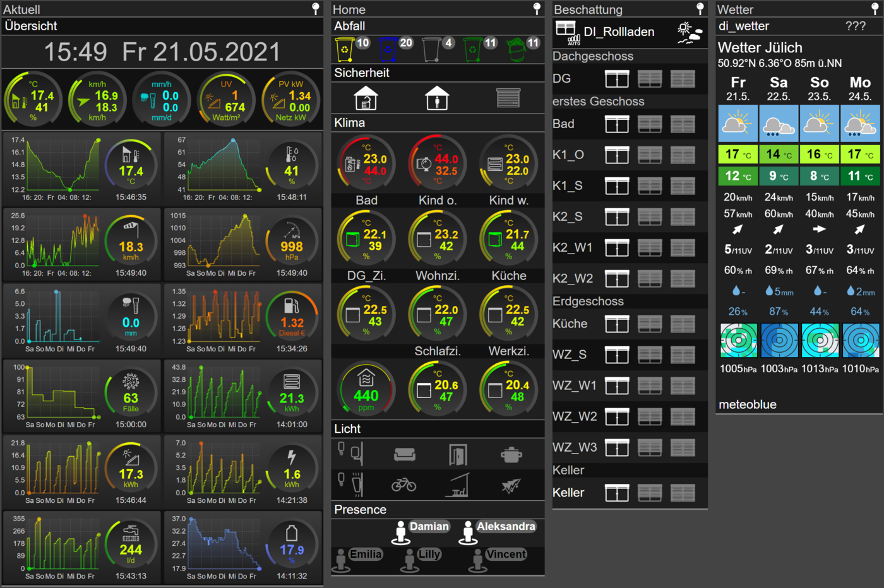Fully close the Keller roller shutter
The image size is (884, 588).
(683, 493)
